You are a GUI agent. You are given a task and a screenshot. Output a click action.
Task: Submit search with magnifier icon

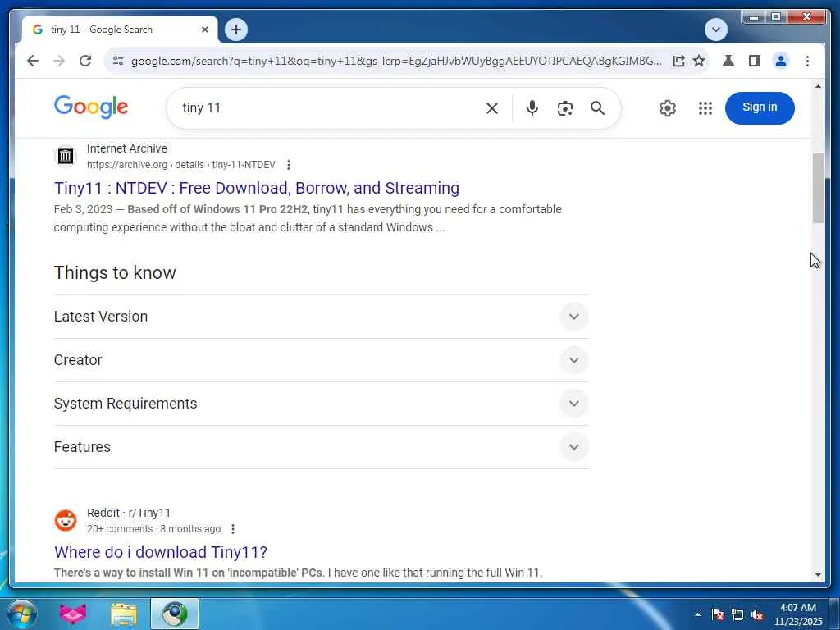[597, 108]
